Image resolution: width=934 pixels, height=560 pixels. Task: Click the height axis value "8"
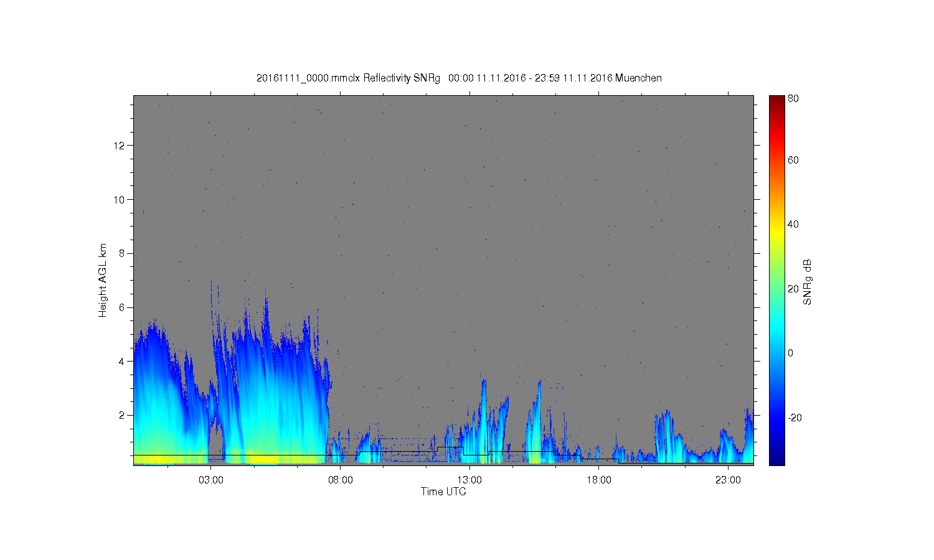[123, 253]
